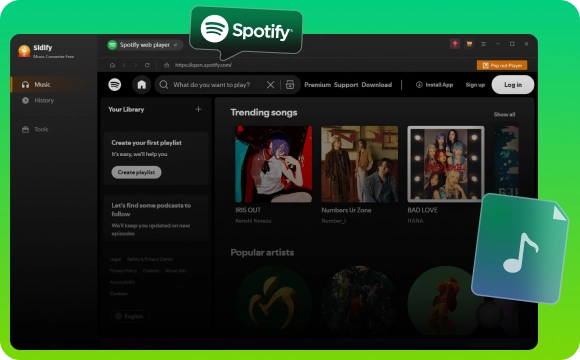
Task: Open the Numbers Ur Zone album cover
Action: [360, 164]
